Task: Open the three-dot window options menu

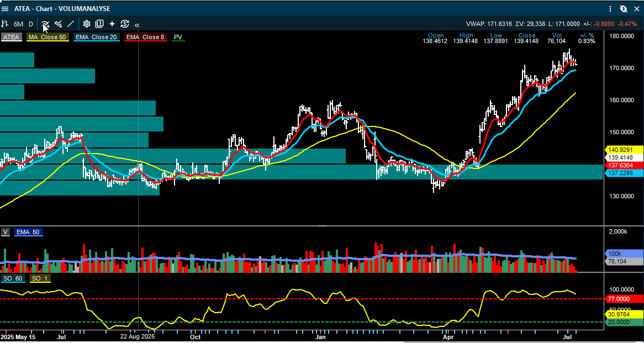Action: 611,9
